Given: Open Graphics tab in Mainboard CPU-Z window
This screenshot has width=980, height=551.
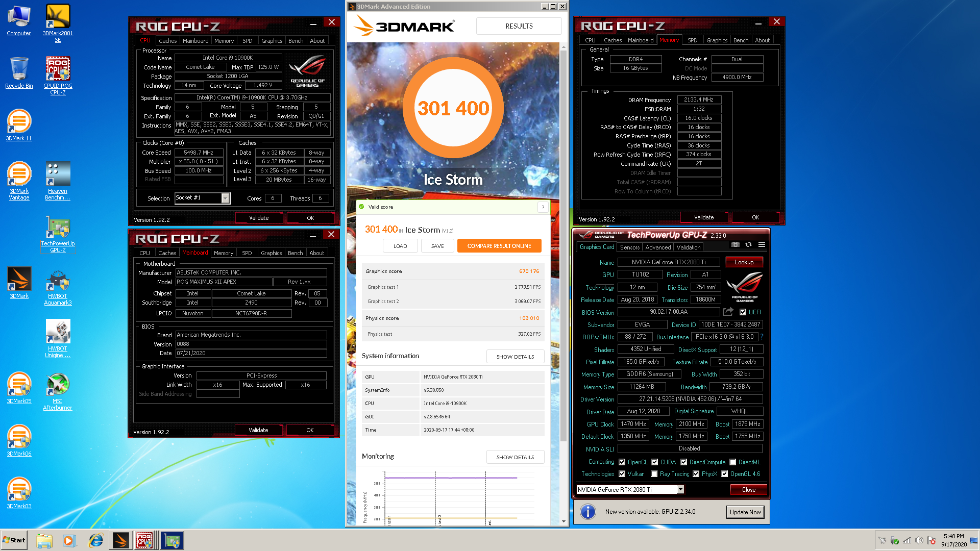Looking at the screenshot, I should (x=272, y=253).
